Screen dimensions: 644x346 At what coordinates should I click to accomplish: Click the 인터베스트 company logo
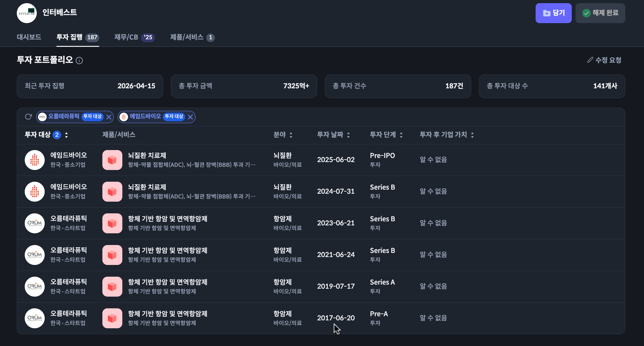click(x=27, y=13)
